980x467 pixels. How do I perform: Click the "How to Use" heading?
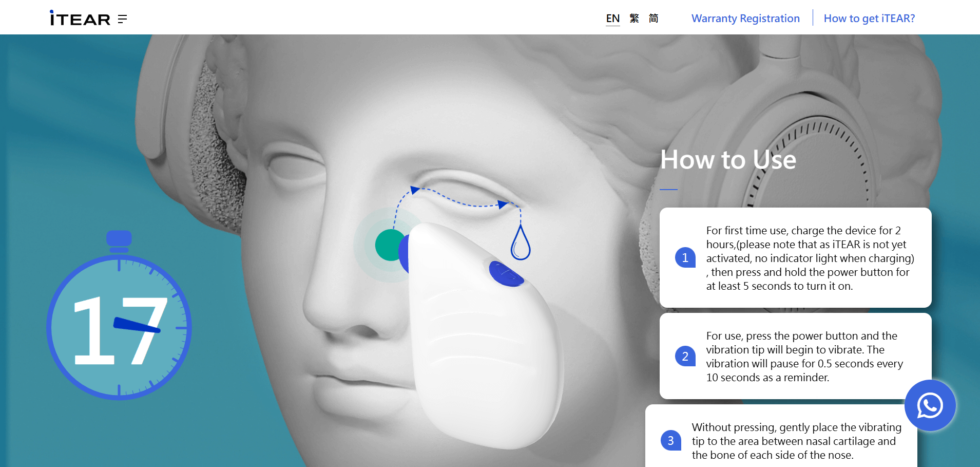(728, 160)
